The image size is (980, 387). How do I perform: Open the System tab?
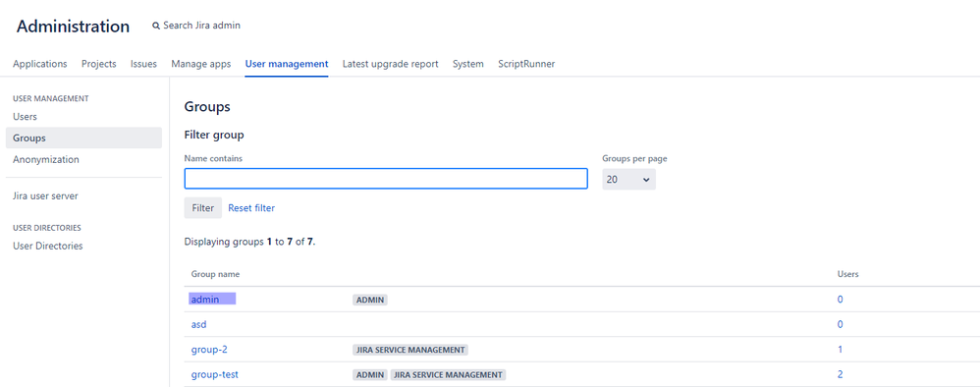coord(468,64)
